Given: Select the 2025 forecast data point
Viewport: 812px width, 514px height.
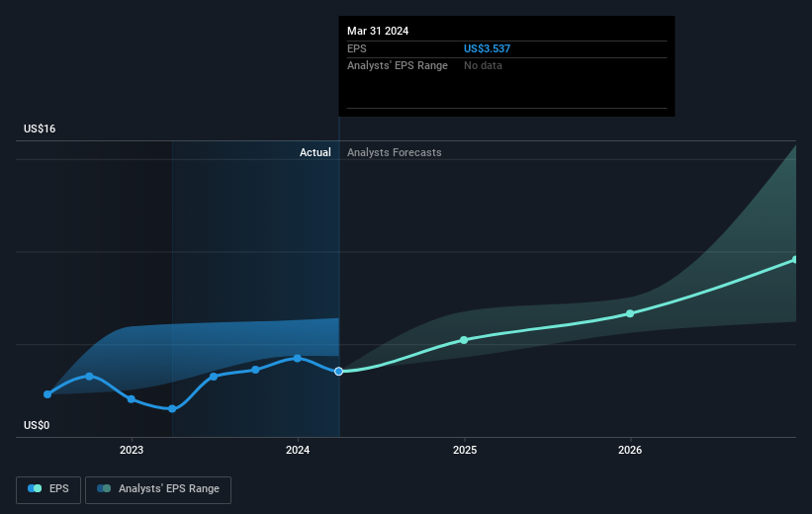Looking at the screenshot, I should click(464, 340).
